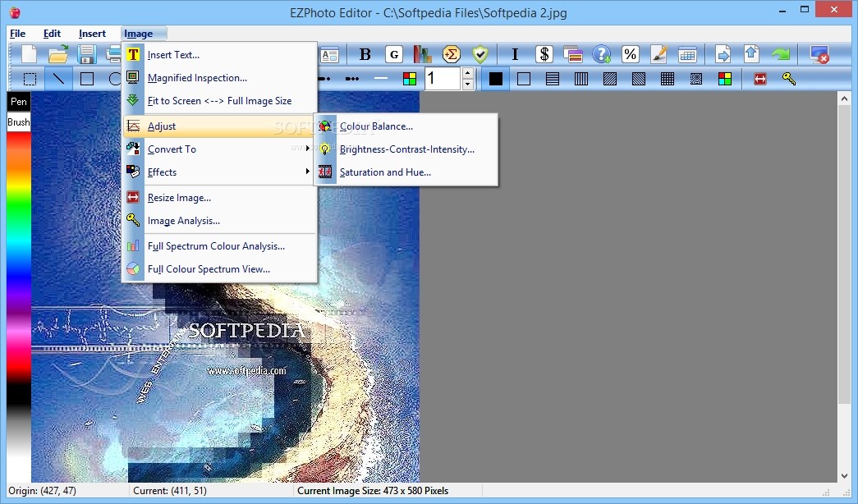The width and height of the screenshot is (858, 504).
Task: Select the diagonal cross hatch fill
Action: [x=696, y=79]
